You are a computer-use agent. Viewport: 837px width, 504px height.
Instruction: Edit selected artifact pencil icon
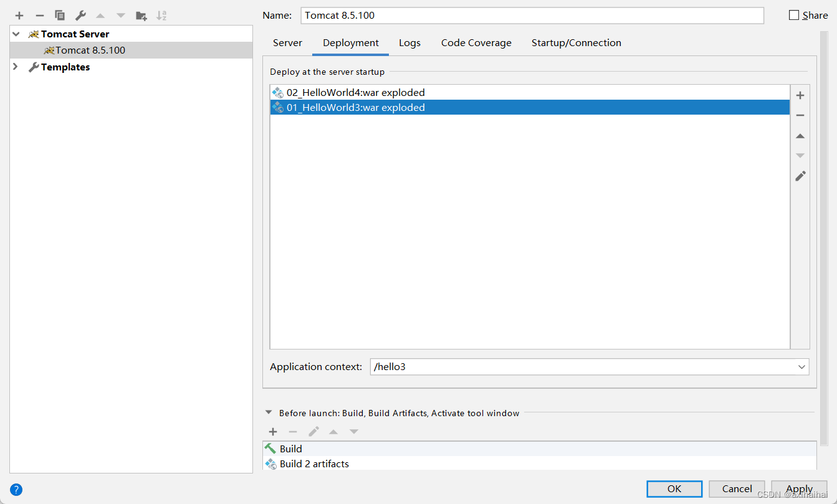(x=800, y=176)
